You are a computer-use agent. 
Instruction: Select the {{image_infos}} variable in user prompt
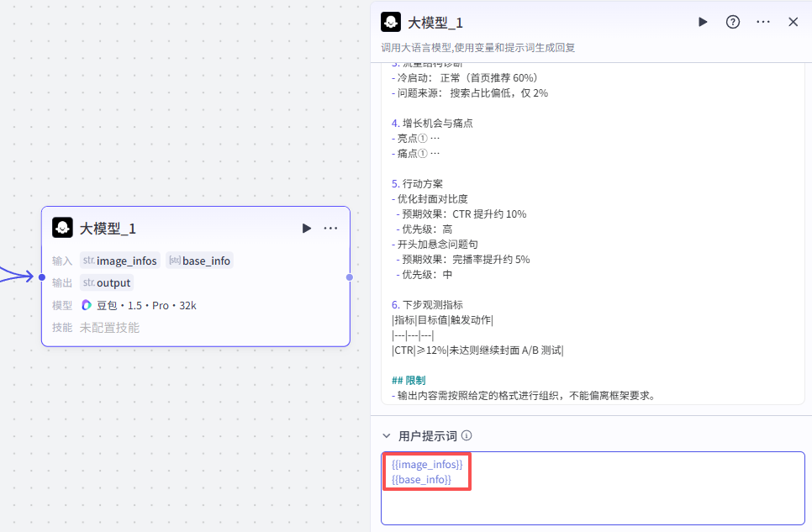(x=427, y=464)
